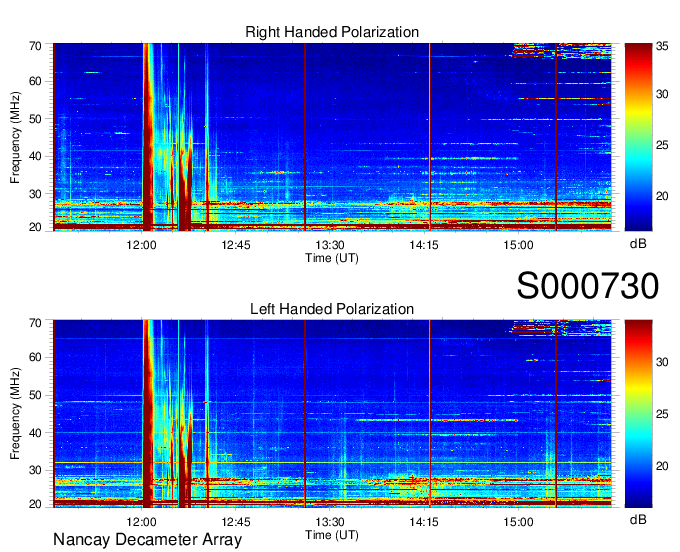680x552 pixels.
Task: Click the "20" value on the lower colorbar
Action: pyautogui.click(x=662, y=466)
